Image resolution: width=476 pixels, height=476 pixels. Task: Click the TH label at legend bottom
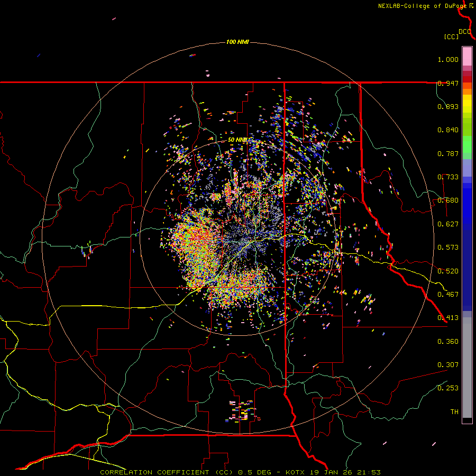click(454, 412)
